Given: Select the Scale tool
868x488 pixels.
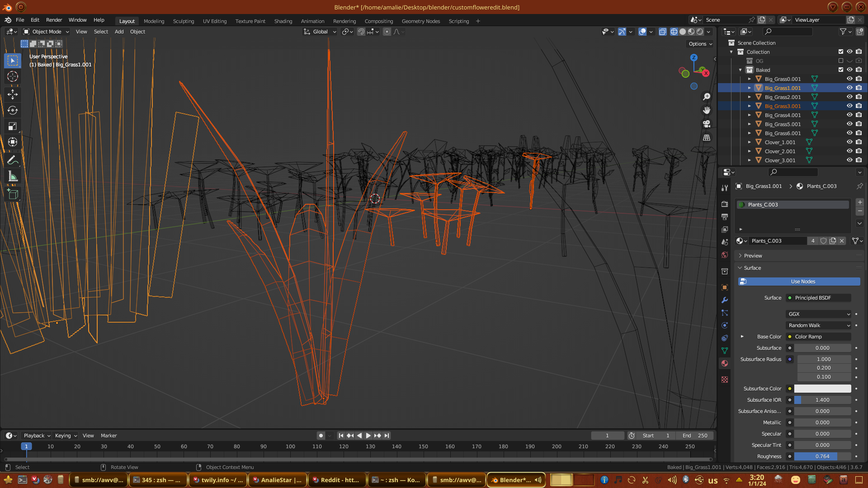Looking at the screenshot, I should click(x=13, y=127).
